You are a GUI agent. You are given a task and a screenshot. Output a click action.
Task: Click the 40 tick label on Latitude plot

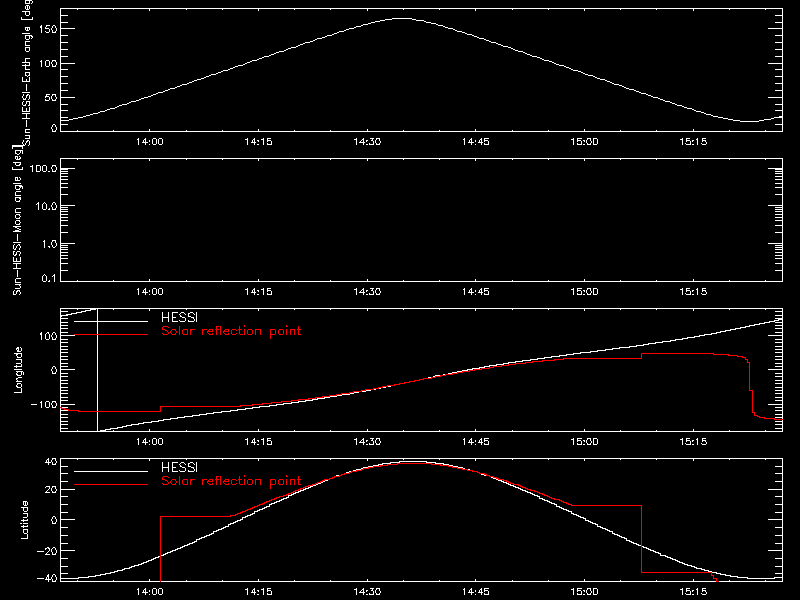click(51, 462)
